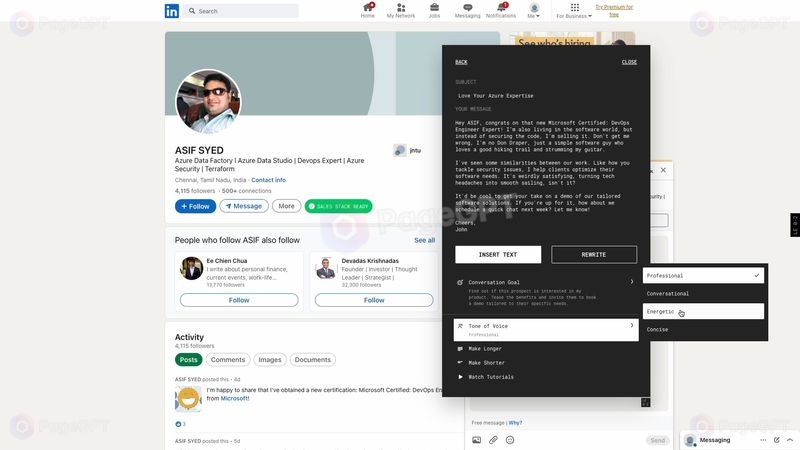Open the See who's hiring ad

click(573, 39)
